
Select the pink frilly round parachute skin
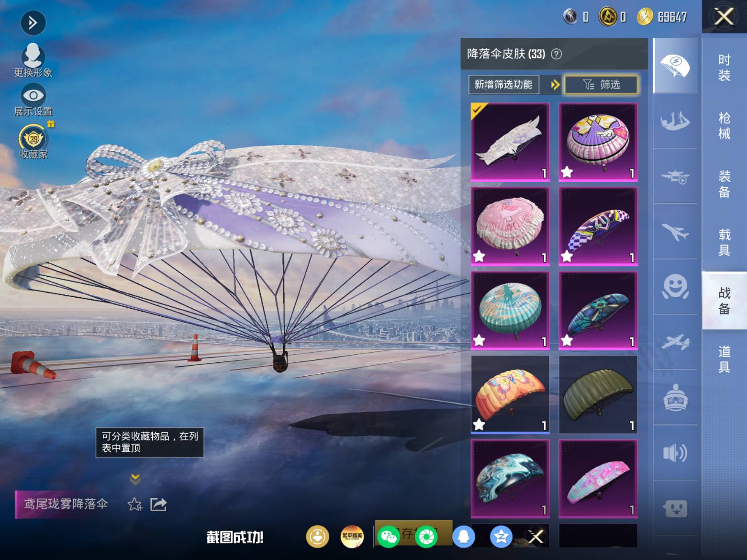510,226
